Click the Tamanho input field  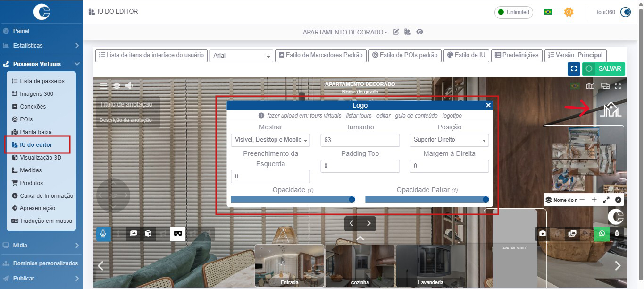click(x=360, y=140)
